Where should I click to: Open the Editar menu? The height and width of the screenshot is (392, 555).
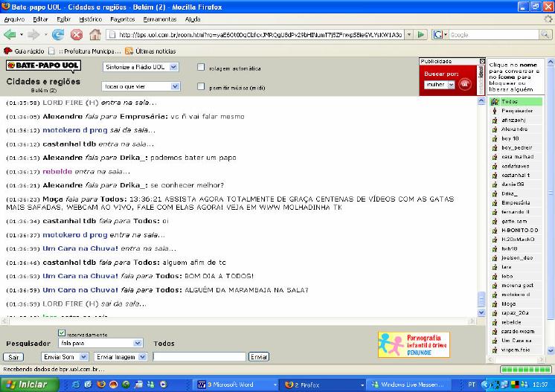coord(40,19)
